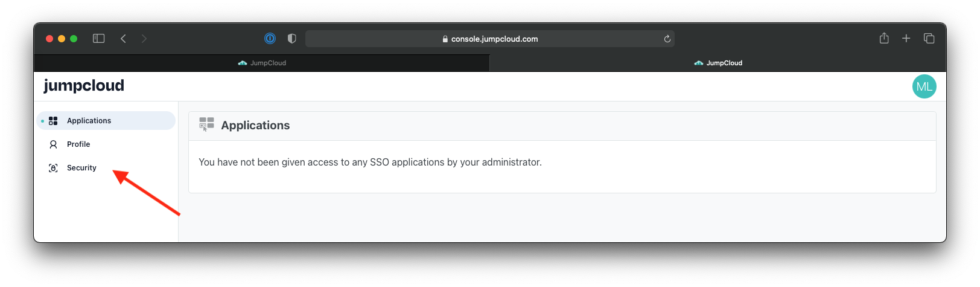Screen dimensions: 980x287
Task: Click the Applications grid icon in sidebar
Action: point(53,121)
